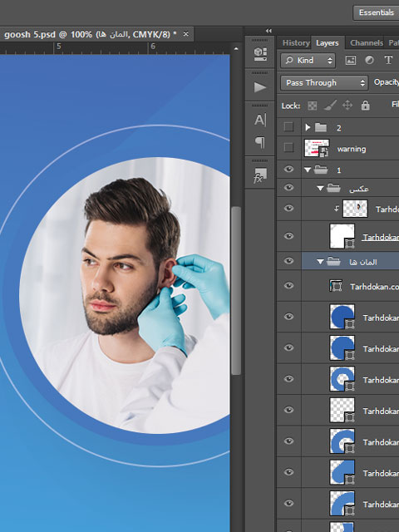Open the Actions panel play icon
This screenshot has height=532, width=399.
click(x=260, y=87)
